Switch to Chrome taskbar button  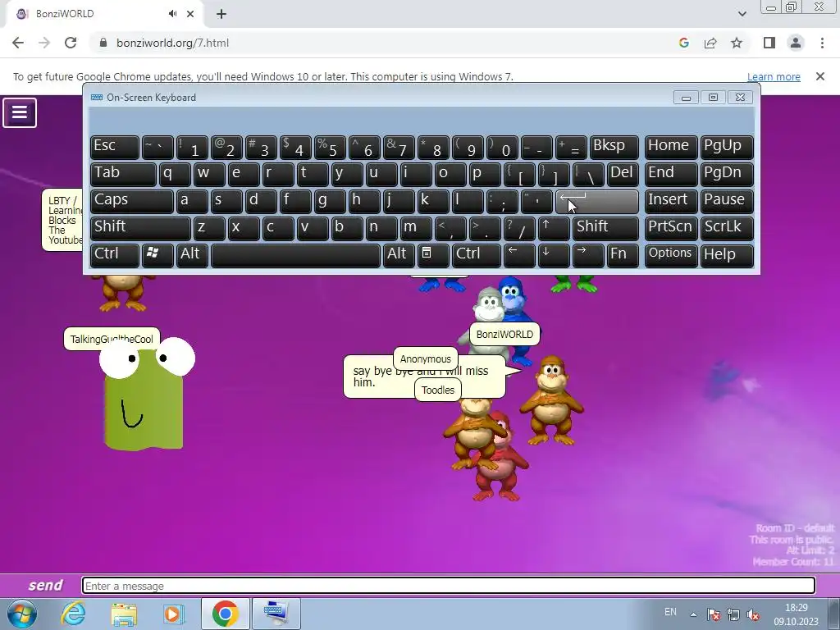pos(225,614)
